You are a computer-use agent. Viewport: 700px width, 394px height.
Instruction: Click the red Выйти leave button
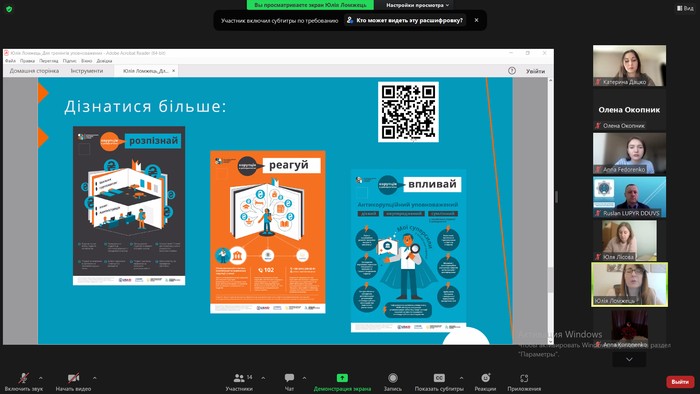tap(680, 382)
